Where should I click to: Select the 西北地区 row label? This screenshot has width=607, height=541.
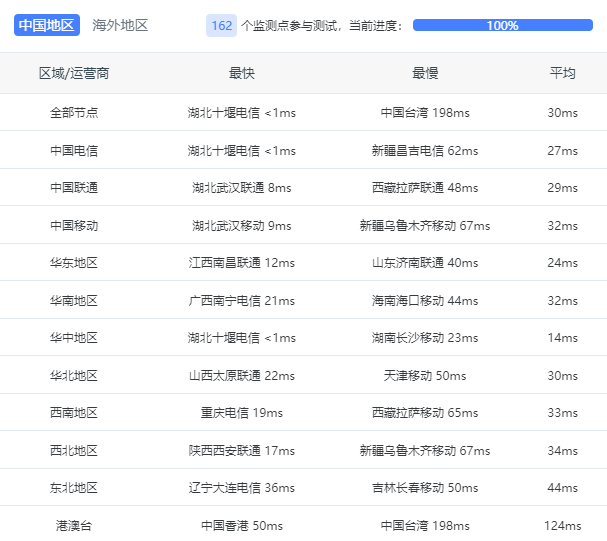pos(74,451)
